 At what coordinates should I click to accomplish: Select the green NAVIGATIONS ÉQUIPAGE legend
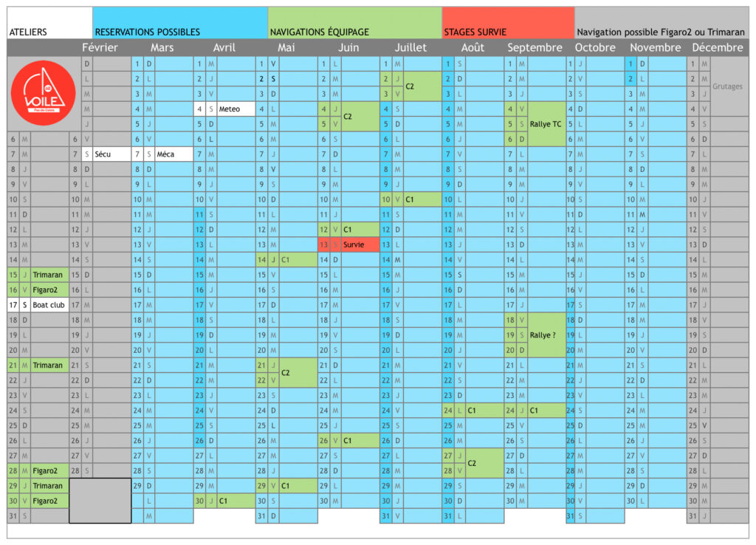tap(354, 23)
